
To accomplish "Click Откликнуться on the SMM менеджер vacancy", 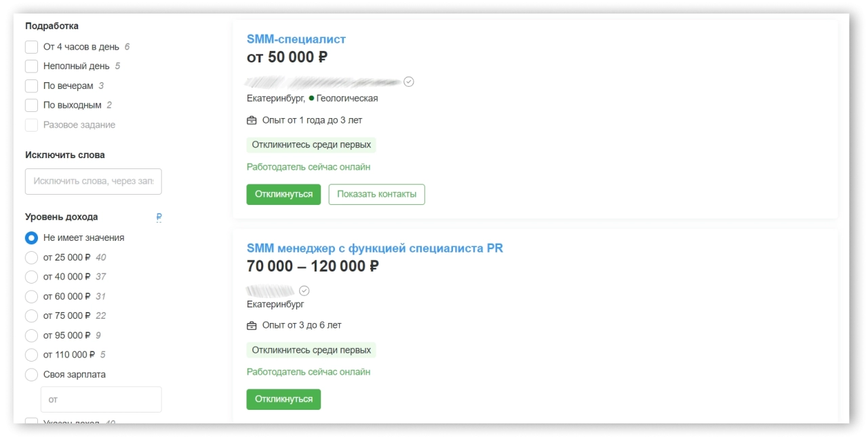I will (x=283, y=399).
